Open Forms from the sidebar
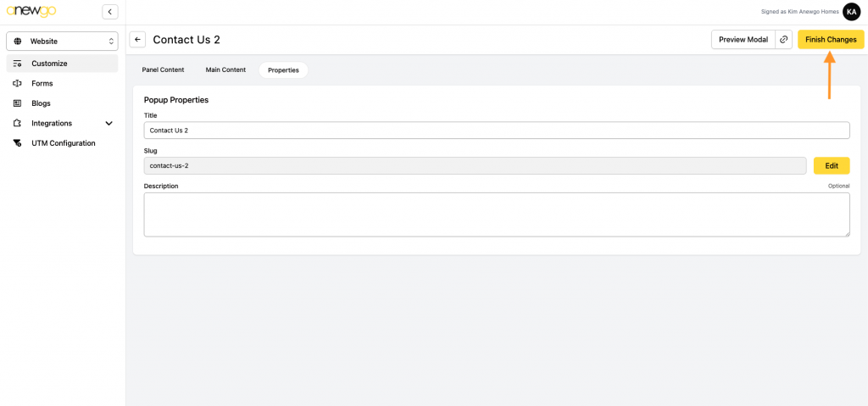 [42, 83]
